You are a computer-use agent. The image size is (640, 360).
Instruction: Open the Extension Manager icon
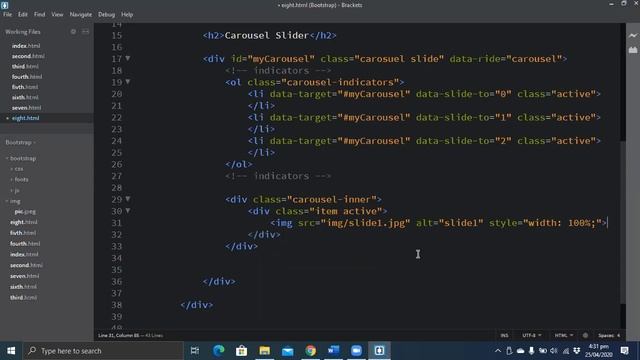(633, 50)
